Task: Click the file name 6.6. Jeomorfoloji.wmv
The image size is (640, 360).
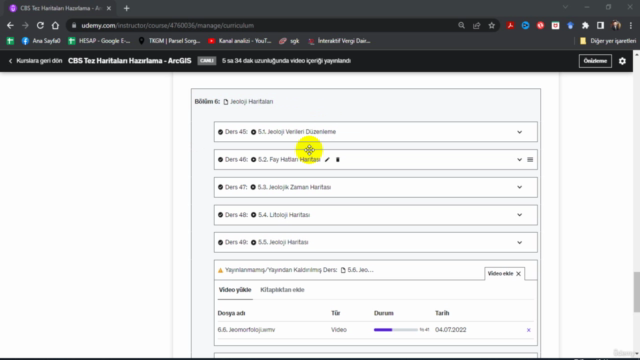Action: tap(246, 330)
